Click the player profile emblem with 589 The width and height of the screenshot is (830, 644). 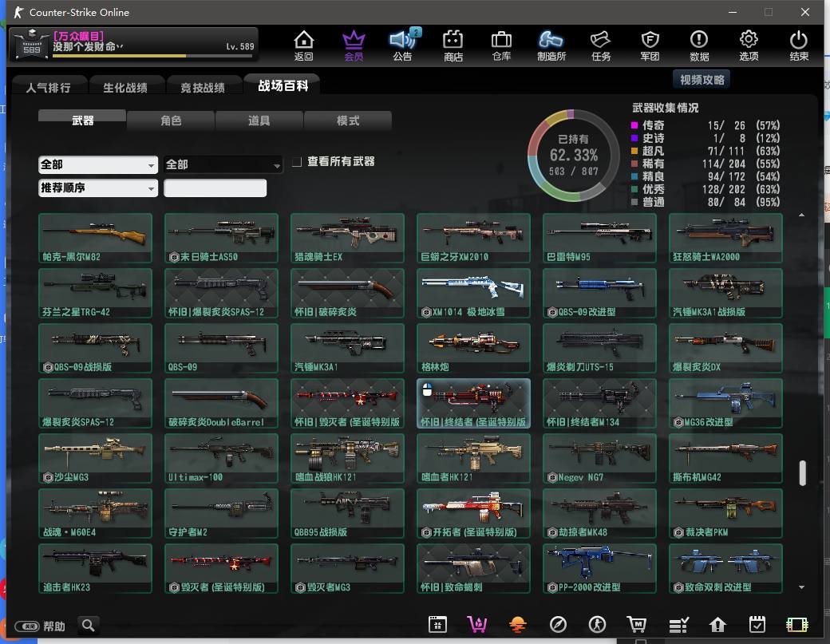(x=31, y=45)
